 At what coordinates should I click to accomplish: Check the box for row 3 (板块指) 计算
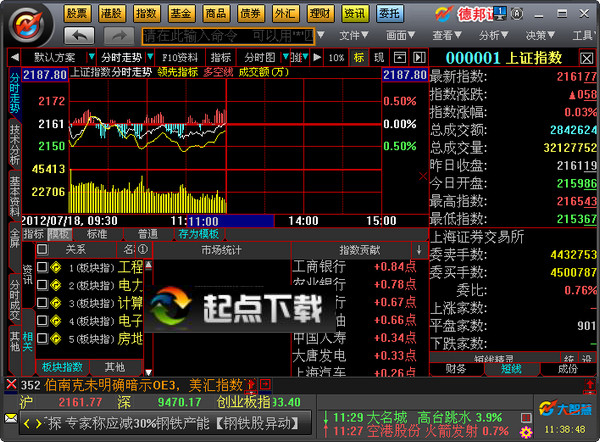pyautogui.click(x=42, y=303)
